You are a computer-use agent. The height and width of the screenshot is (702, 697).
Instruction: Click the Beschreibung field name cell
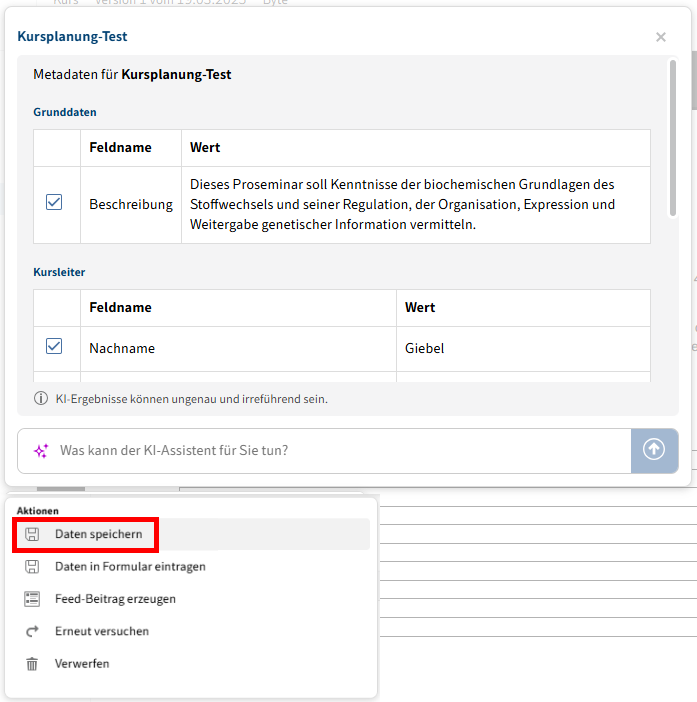[x=131, y=205]
